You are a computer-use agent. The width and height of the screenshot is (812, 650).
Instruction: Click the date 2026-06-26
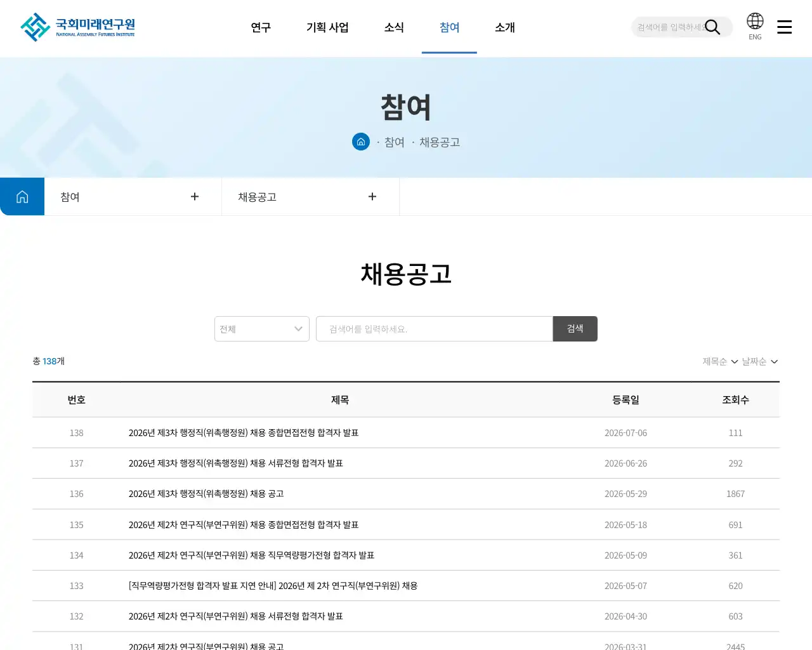(626, 463)
